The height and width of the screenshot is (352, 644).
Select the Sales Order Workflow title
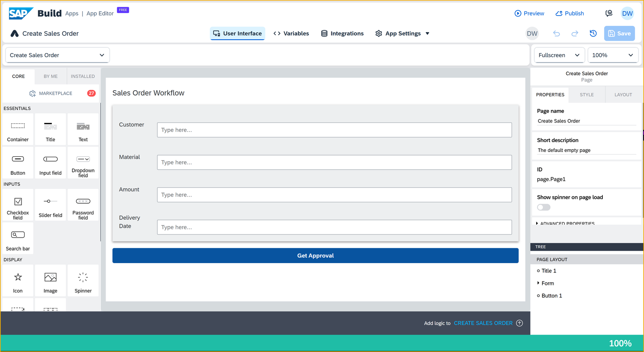tap(148, 93)
